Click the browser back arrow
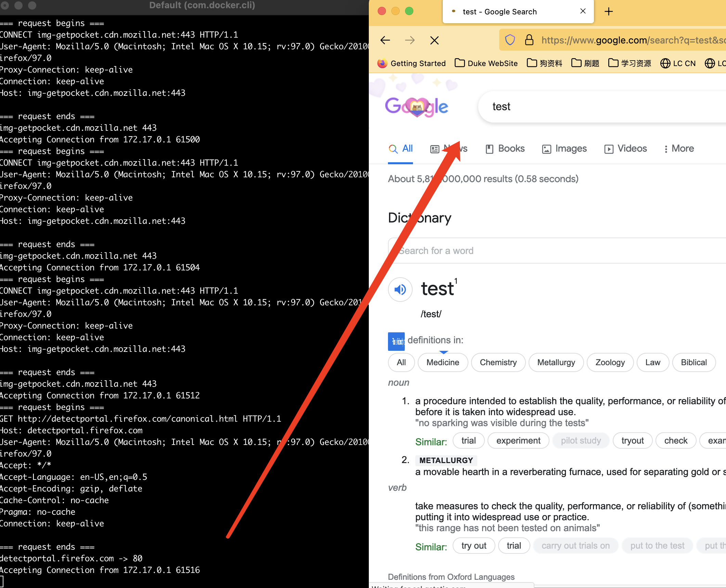Image resolution: width=726 pixels, height=588 pixels. click(x=385, y=40)
